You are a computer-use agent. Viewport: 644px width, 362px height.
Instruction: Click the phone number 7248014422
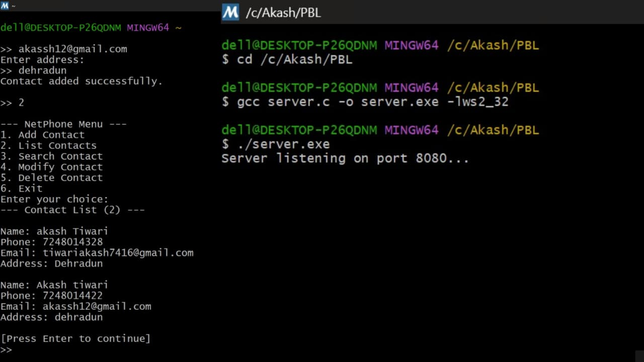[x=72, y=296]
